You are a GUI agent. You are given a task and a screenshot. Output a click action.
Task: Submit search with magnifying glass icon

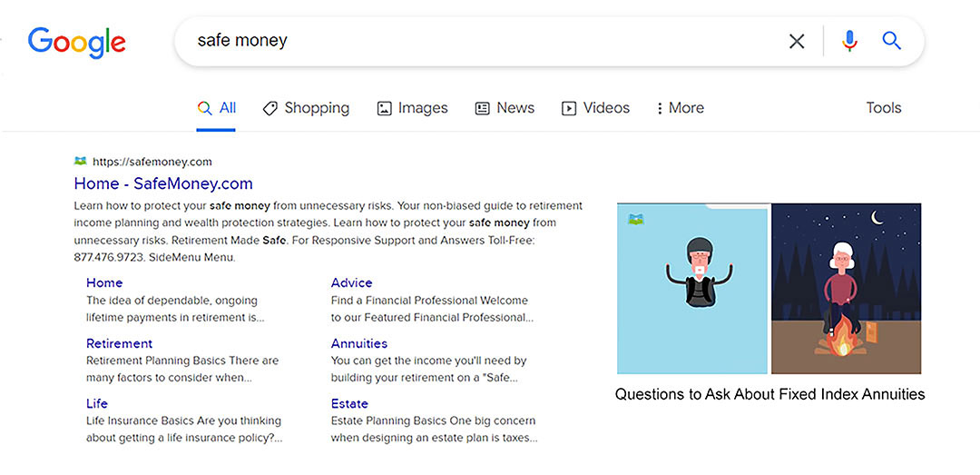tap(891, 41)
